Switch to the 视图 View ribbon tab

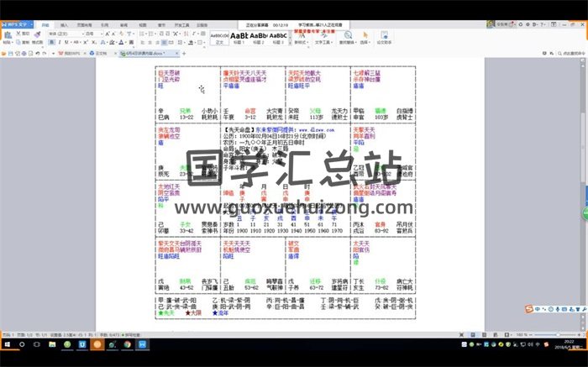coord(143,25)
